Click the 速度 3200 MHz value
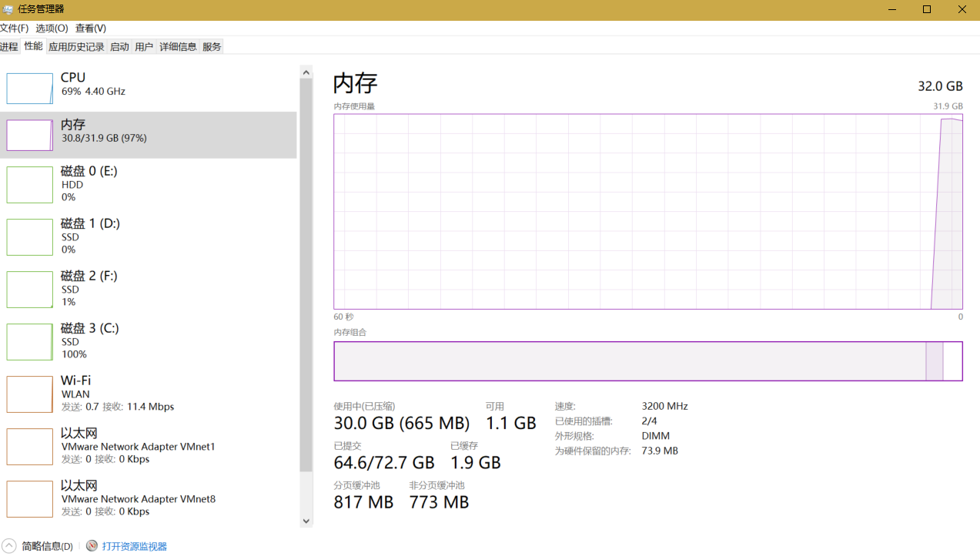Viewport: 980px width, 560px height. click(x=664, y=406)
